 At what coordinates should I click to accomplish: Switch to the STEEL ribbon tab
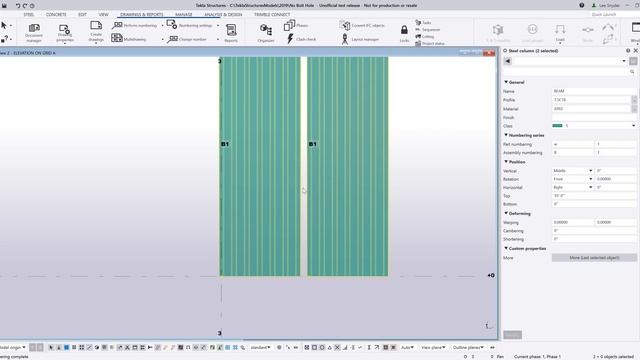click(29, 14)
